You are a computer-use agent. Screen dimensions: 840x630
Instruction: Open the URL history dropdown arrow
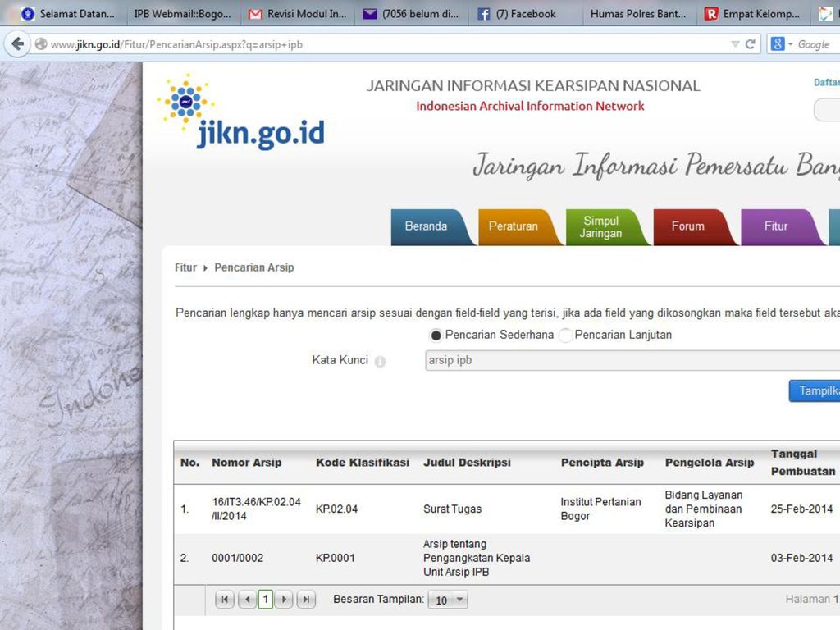[x=735, y=44]
